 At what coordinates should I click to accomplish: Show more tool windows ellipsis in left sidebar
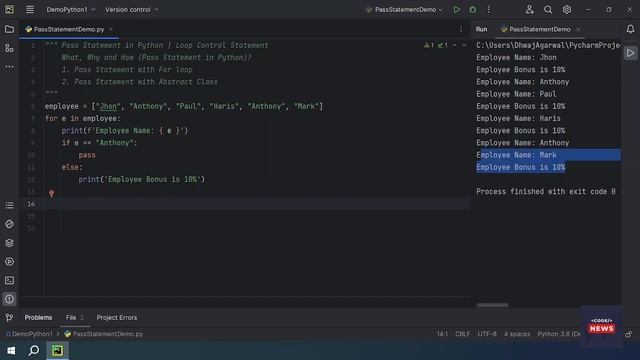click(x=9, y=67)
